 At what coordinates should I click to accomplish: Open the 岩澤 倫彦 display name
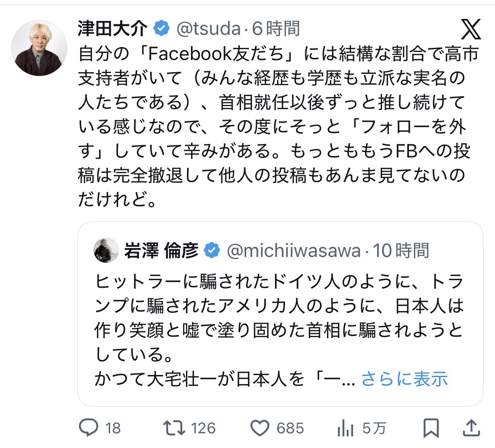[x=161, y=251]
